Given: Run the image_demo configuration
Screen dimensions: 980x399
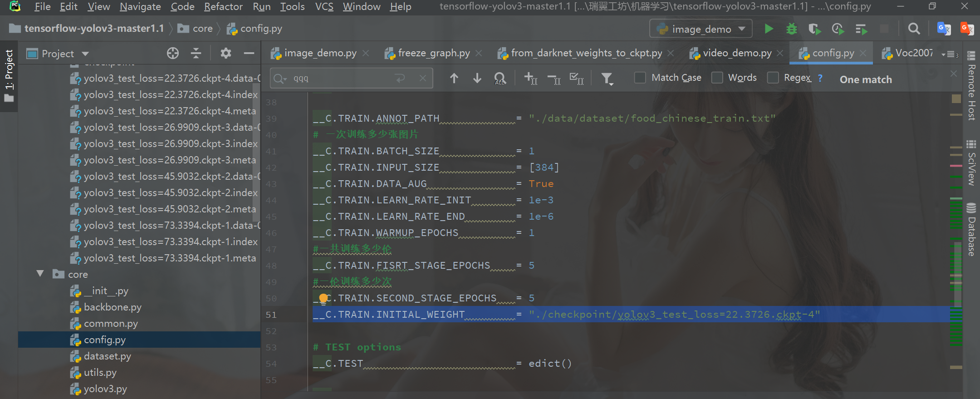Looking at the screenshot, I should click(769, 29).
